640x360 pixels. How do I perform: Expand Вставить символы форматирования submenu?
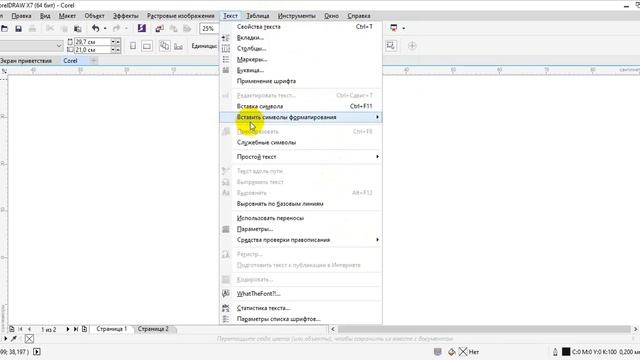click(301, 117)
